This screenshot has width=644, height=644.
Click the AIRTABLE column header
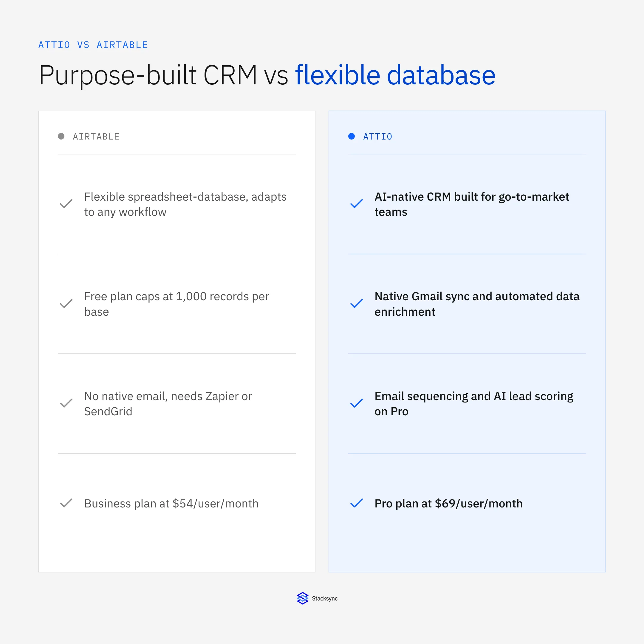pos(96,137)
